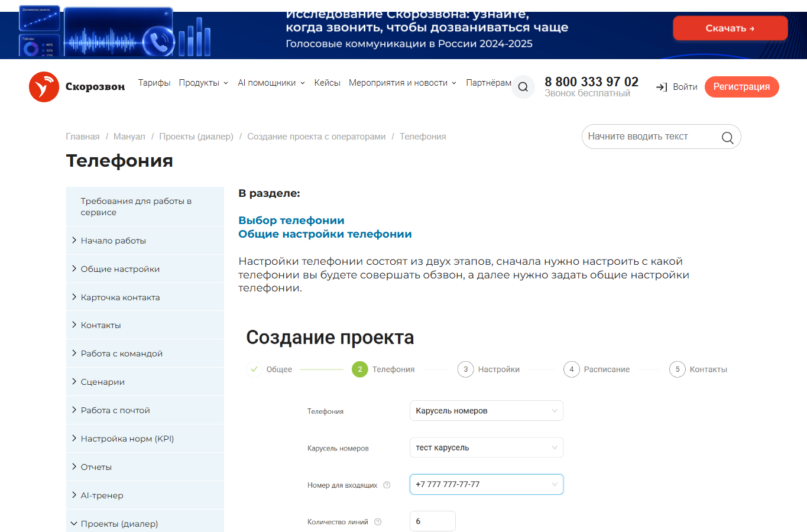The height and width of the screenshot is (532, 807).
Task: Click the Звонок бесплатный caption
Action: tap(587, 93)
